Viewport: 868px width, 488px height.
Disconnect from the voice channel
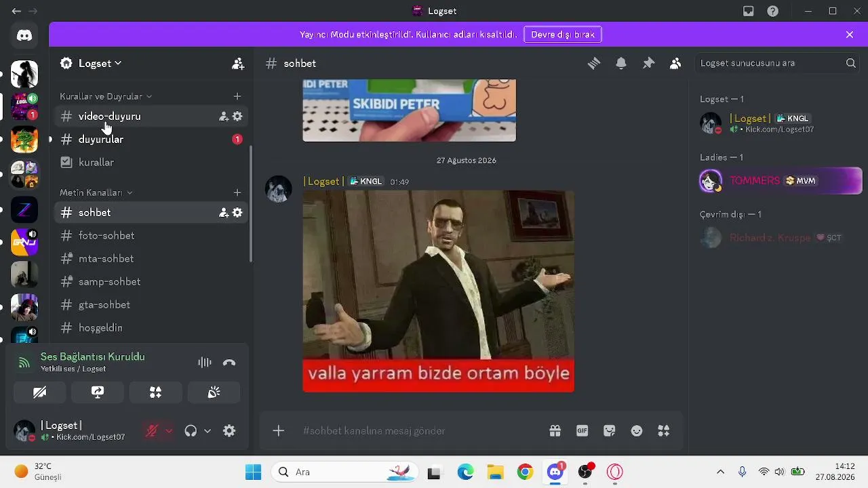(229, 363)
